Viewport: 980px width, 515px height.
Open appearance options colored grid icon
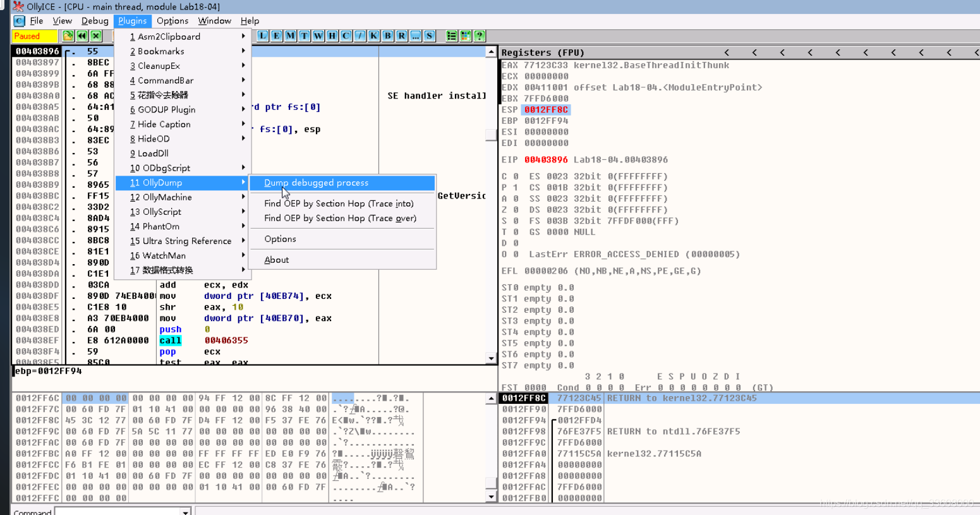click(466, 35)
